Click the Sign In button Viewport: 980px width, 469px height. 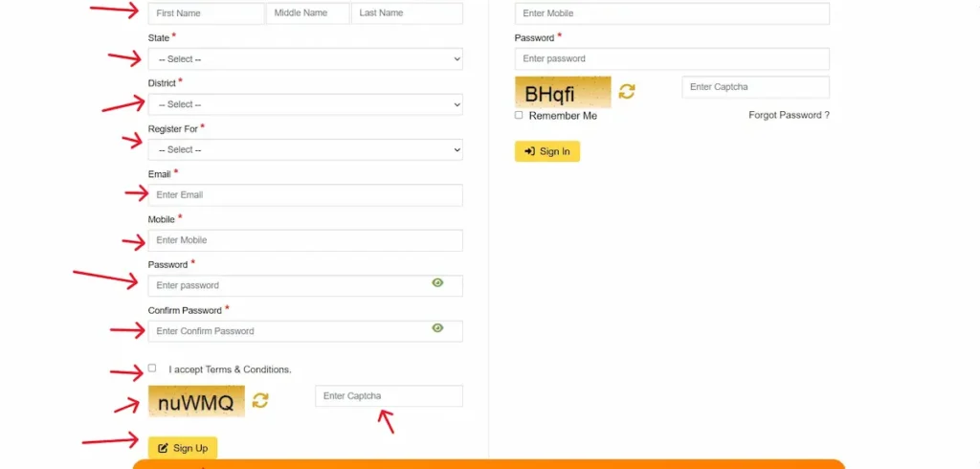point(547,151)
